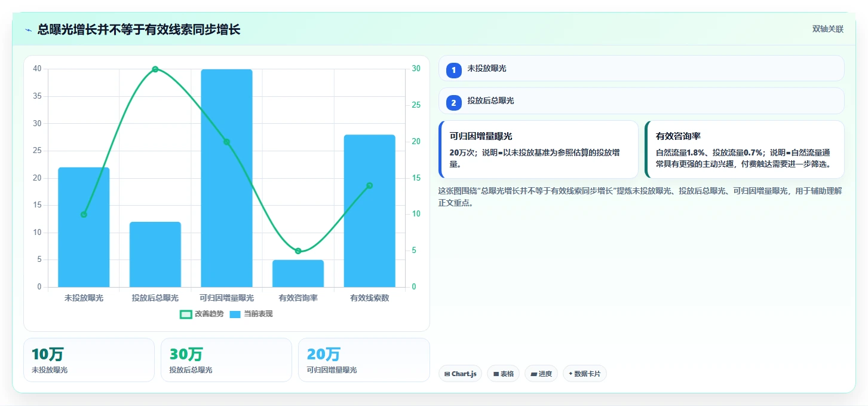Viewport: 868px width, 406px height.
Task: Click the description paragraph starting 这张图围绕
Action: coord(640,197)
